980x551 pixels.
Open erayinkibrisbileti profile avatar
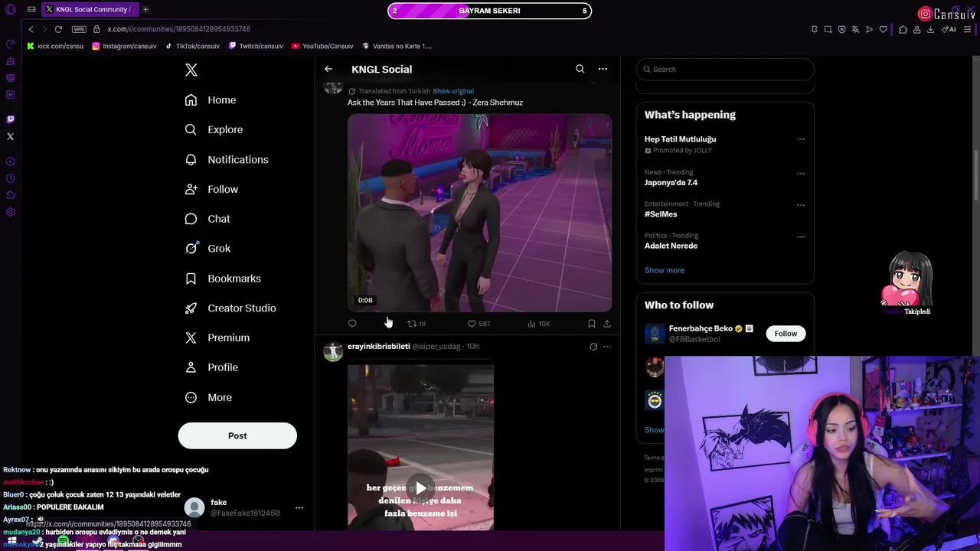pyautogui.click(x=333, y=351)
